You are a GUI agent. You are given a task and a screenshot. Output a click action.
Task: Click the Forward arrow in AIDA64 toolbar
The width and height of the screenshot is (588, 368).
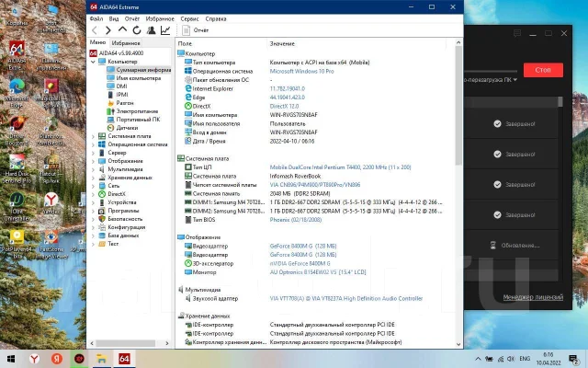point(108,30)
